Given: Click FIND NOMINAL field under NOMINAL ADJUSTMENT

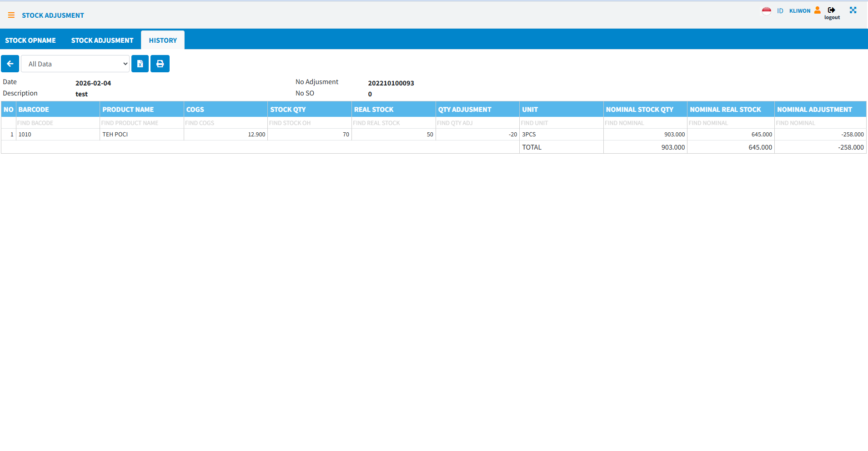Looking at the screenshot, I should tap(820, 123).
